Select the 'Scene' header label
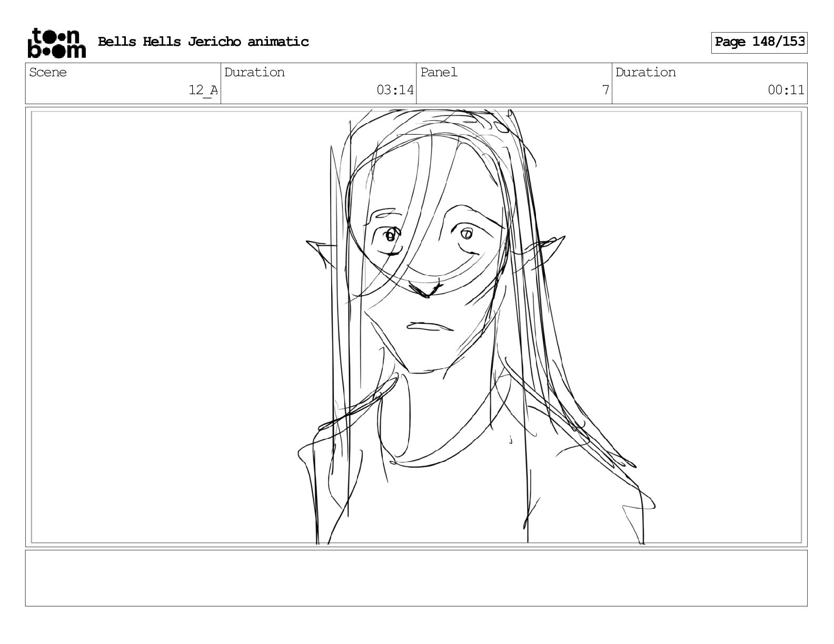 pos(48,72)
